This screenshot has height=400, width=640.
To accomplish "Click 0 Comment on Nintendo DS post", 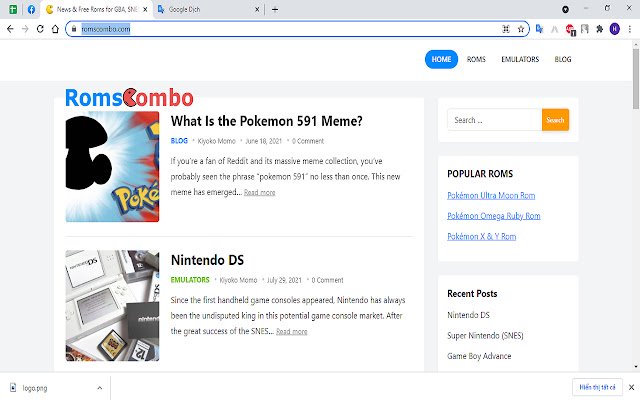I will click(327, 280).
